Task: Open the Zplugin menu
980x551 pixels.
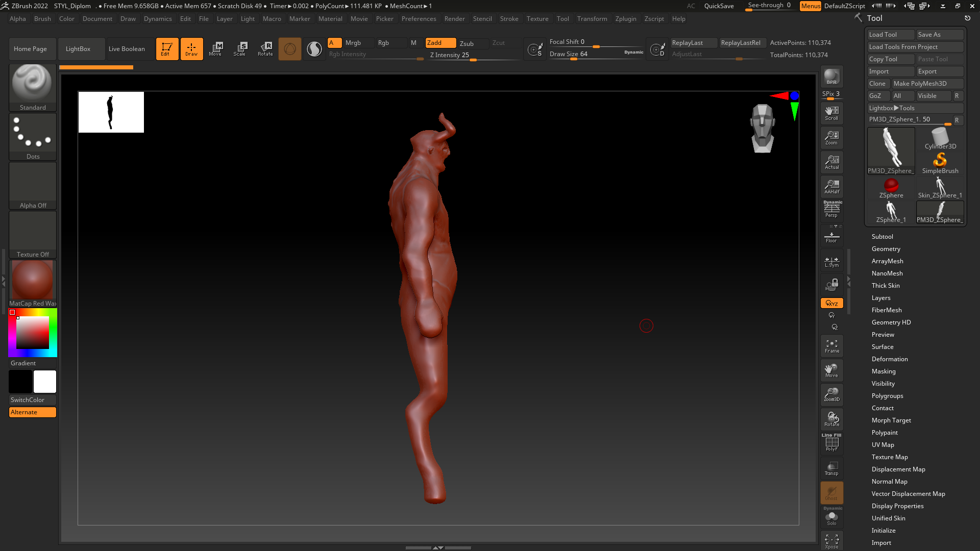Action: coord(625,19)
